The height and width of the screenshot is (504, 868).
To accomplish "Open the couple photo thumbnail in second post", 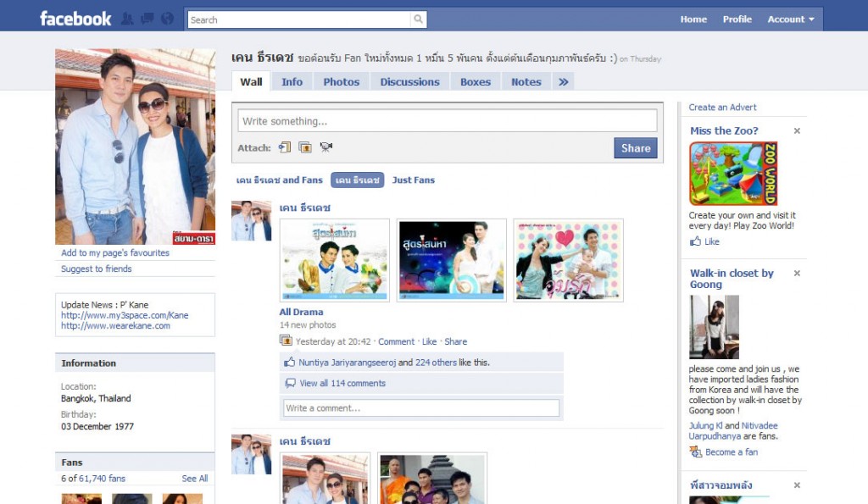I will click(325, 479).
